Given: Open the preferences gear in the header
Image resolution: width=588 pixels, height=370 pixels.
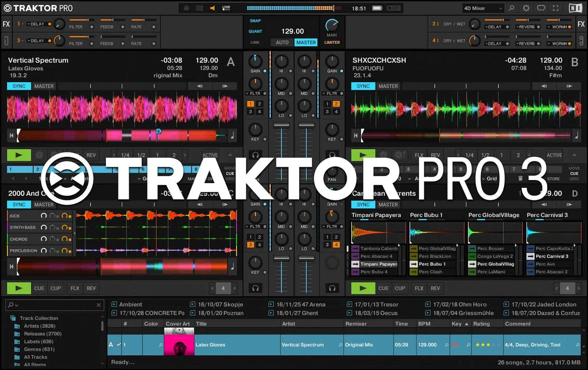Looking at the screenshot, I should pyautogui.click(x=526, y=8).
